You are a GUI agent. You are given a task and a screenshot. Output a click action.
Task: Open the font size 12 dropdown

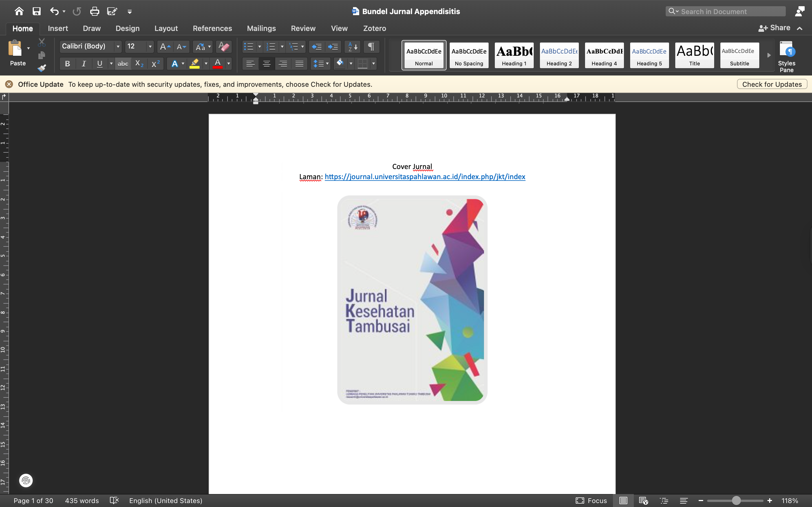click(150, 46)
